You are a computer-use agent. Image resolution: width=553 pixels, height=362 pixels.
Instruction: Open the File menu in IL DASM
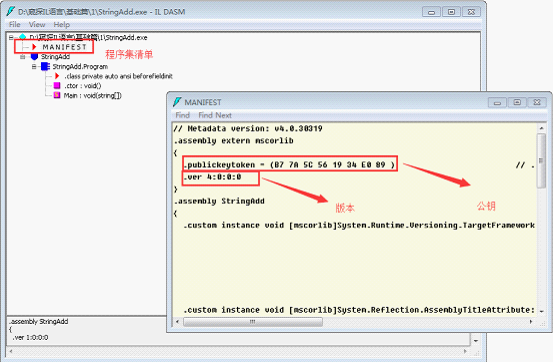14,24
